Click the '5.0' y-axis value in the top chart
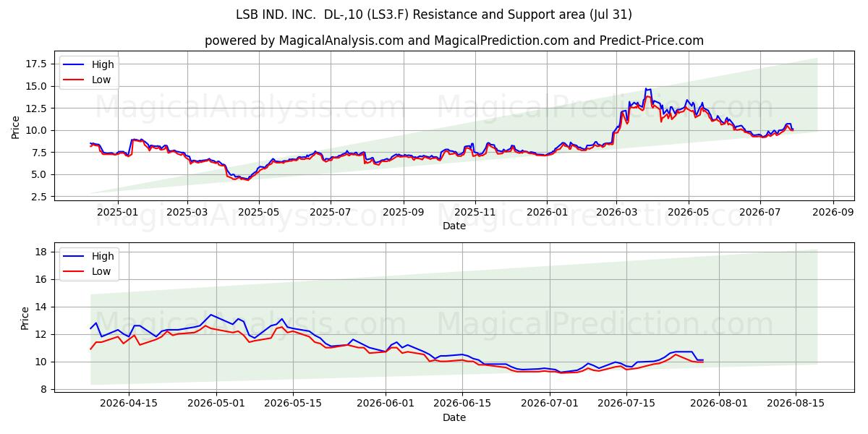The height and width of the screenshot is (434, 868). tap(39, 174)
